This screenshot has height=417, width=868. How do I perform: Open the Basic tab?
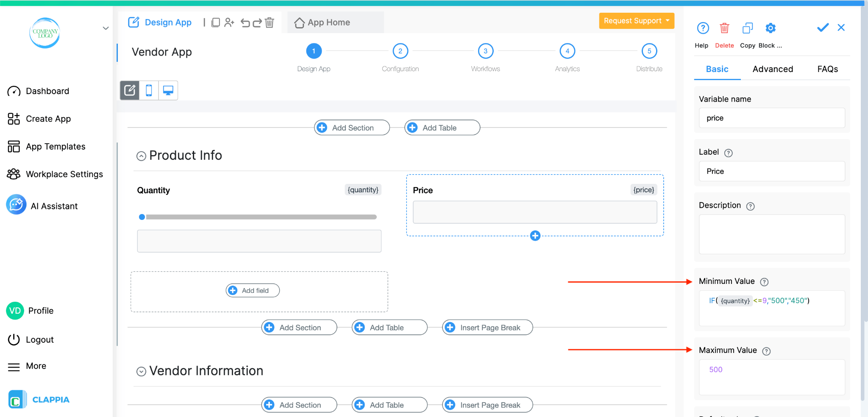[x=717, y=69]
